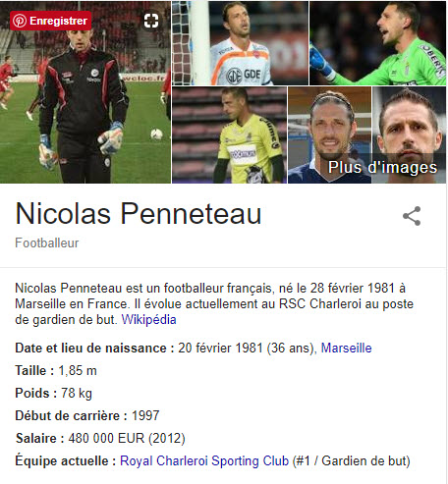Open the large goalkeeper in black tracksuit photo
This screenshot has width=448, height=484.
[x=85, y=92]
